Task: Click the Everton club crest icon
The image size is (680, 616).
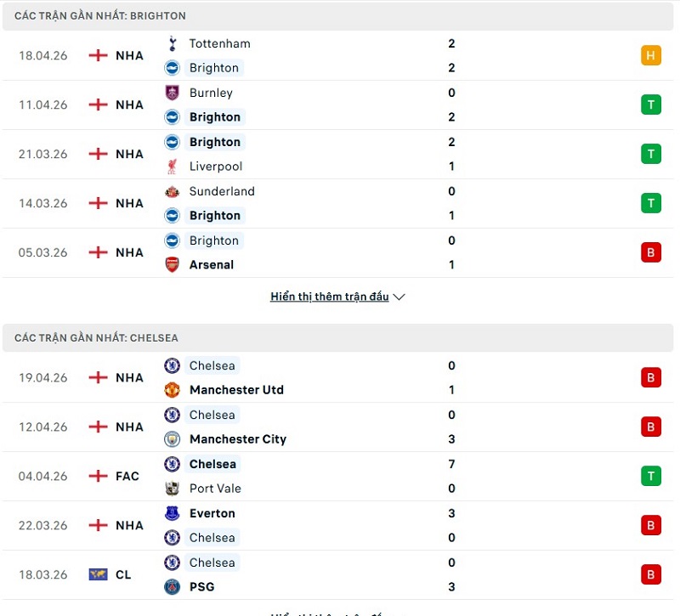Action: click(172, 513)
